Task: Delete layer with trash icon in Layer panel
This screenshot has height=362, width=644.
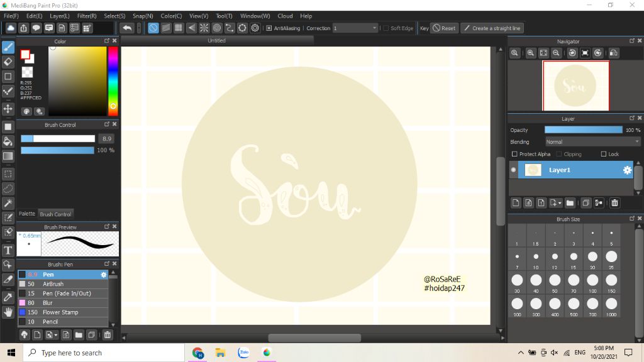Action: coord(614,203)
